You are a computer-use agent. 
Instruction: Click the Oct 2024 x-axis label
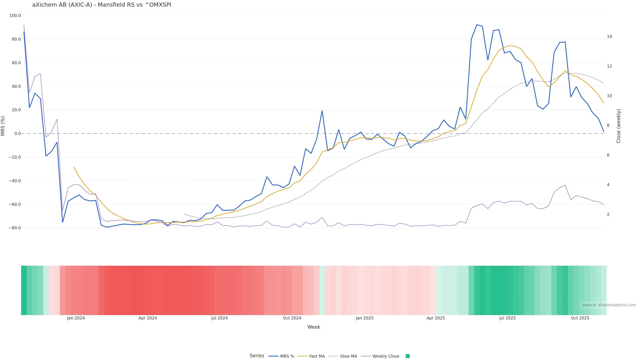click(x=292, y=318)
